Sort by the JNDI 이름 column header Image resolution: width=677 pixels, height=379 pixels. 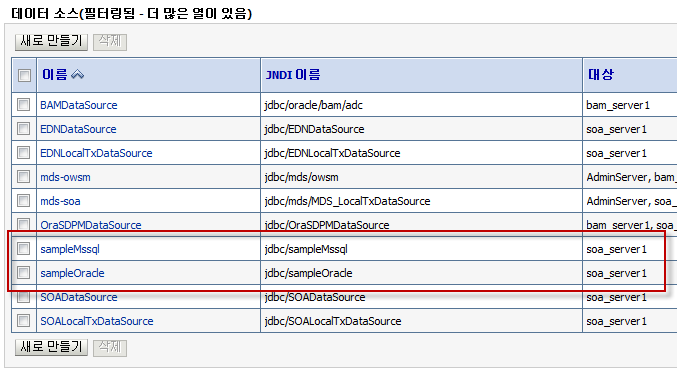coord(293,75)
